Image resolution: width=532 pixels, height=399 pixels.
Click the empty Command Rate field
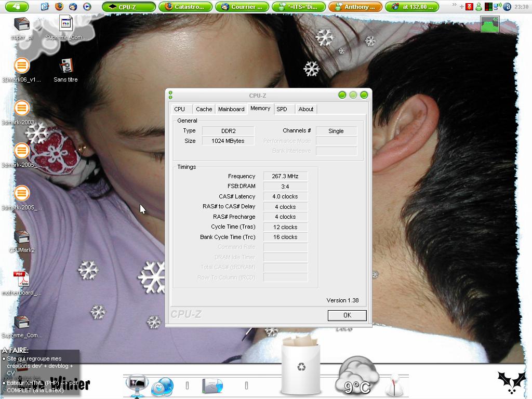tap(285, 247)
